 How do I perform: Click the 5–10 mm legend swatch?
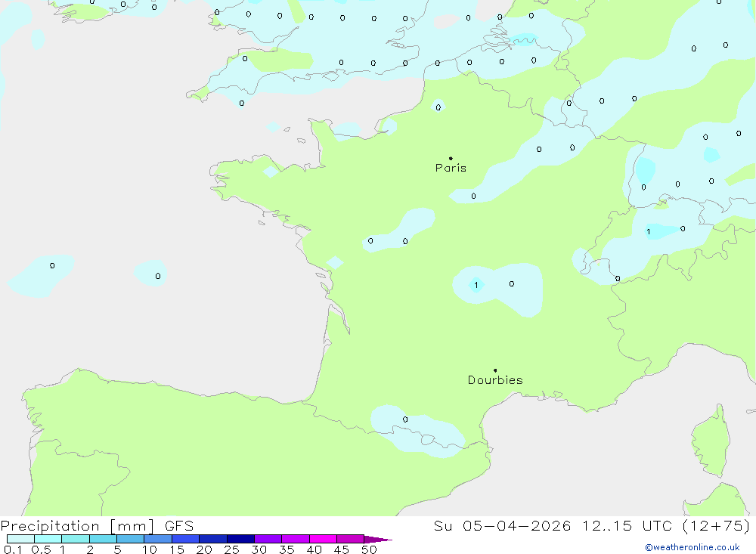coord(131,539)
